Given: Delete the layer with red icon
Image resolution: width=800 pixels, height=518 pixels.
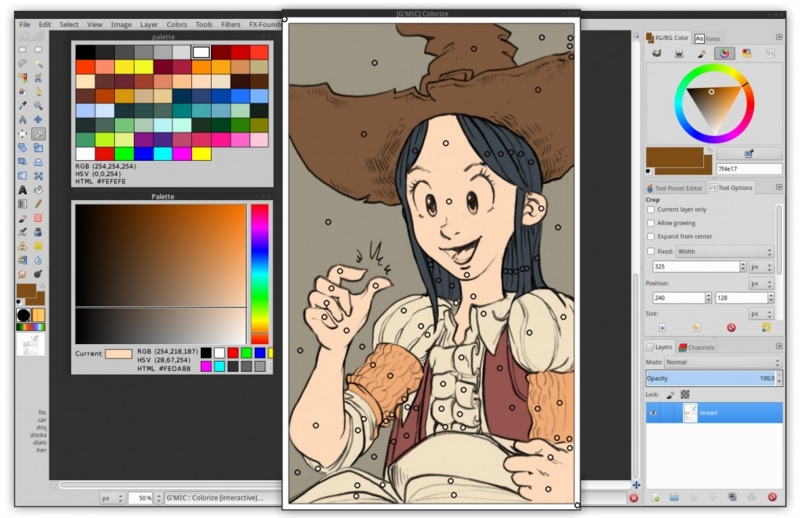Looking at the screenshot, I should 772,497.
